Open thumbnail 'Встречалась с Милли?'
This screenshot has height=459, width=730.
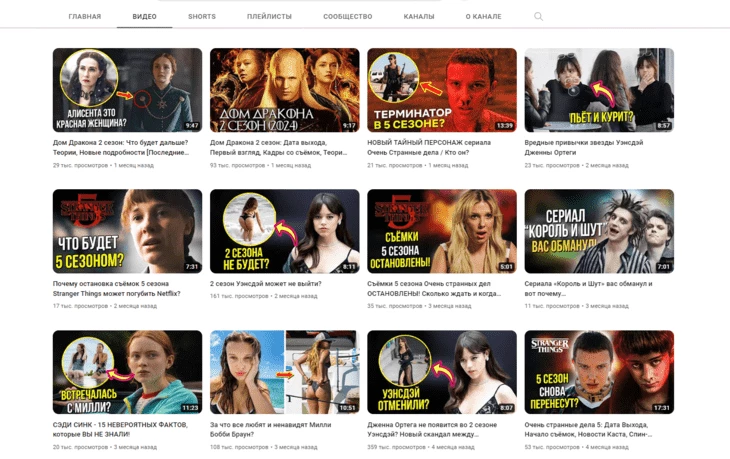[127, 372]
